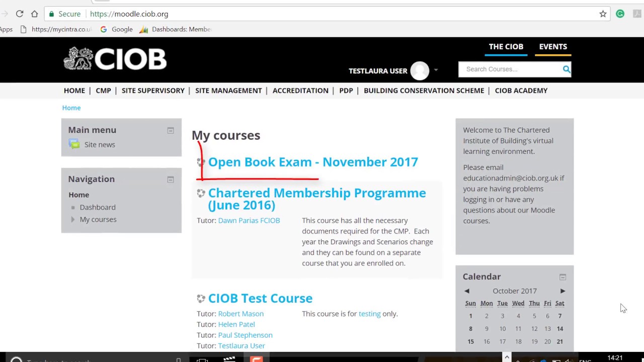The width and height of the screenshot is (644, 362).
Task: Go to browser home page icon
Action: tap(34, 14)
